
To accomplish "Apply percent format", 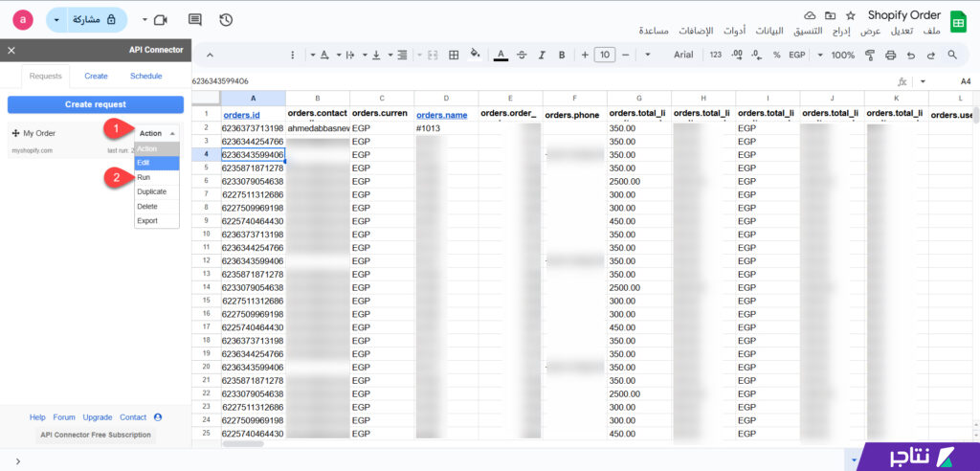I will click(777, 55).
